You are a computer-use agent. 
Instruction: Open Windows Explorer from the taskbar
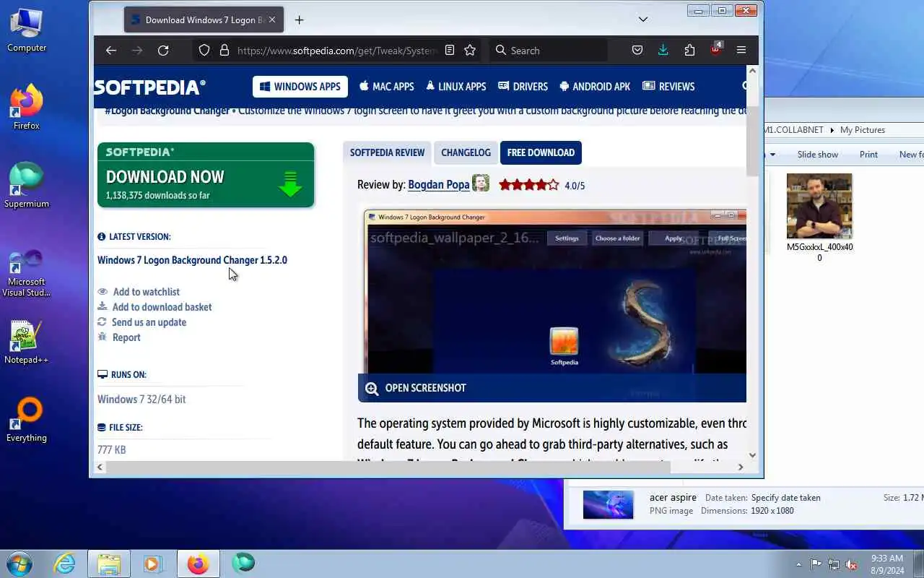click(x=108, y=563)
